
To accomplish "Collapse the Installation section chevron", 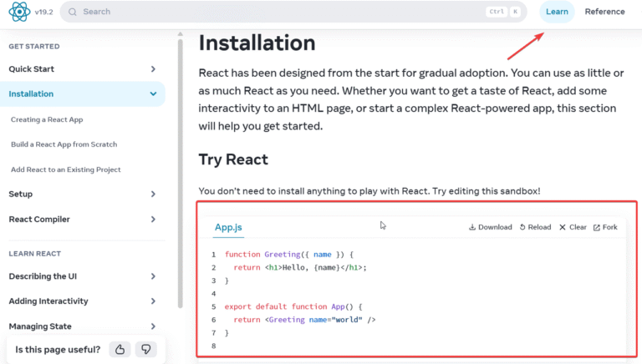I will [x=153, y=94].
